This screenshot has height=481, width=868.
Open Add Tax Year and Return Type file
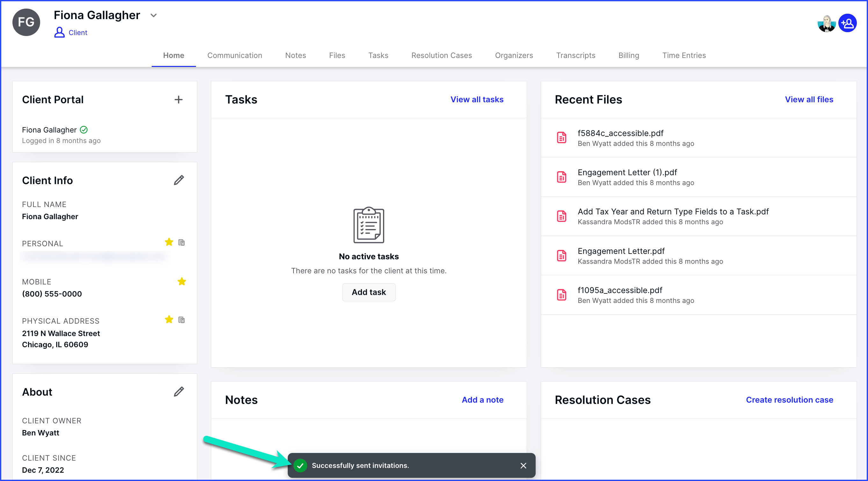(x=673, y=212)
